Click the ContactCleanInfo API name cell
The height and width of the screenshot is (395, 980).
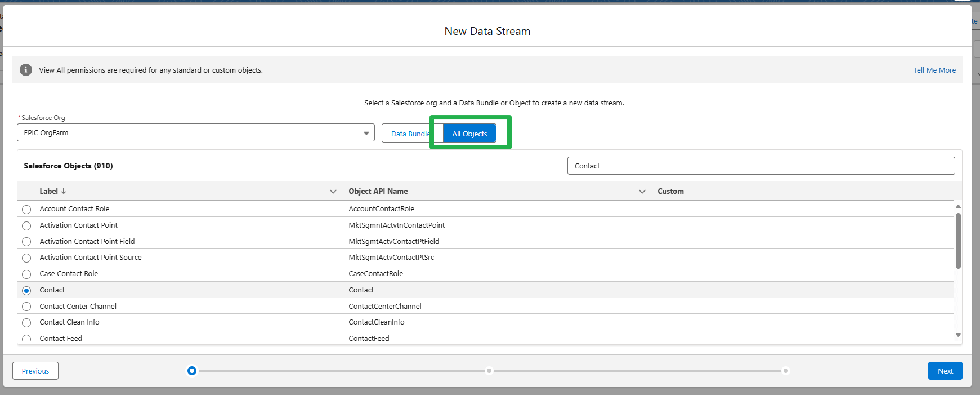pos(376,322)
